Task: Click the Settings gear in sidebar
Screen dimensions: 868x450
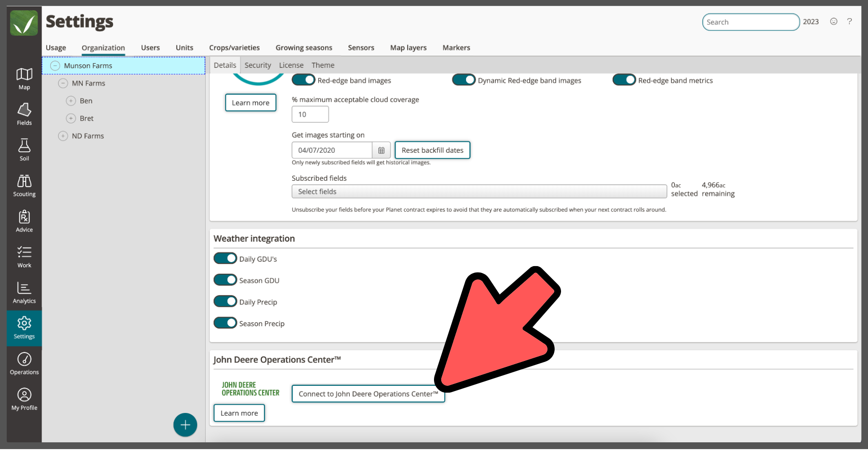Action: click(24, 328)
